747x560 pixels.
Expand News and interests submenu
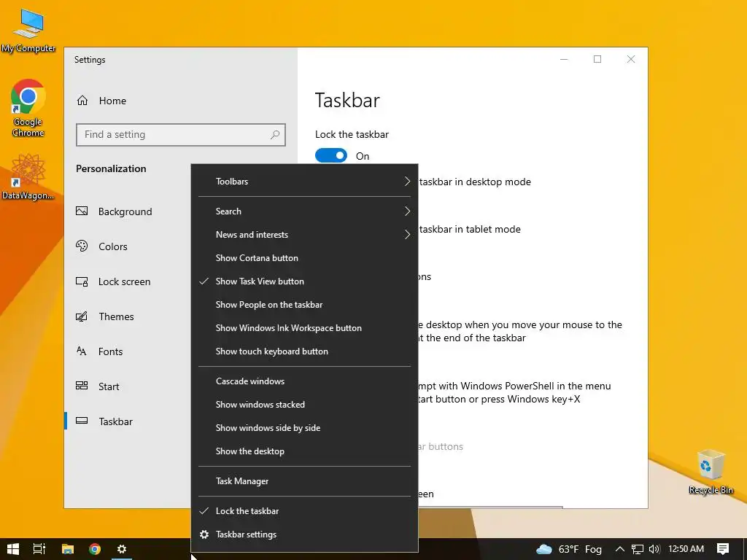[304, 234]
